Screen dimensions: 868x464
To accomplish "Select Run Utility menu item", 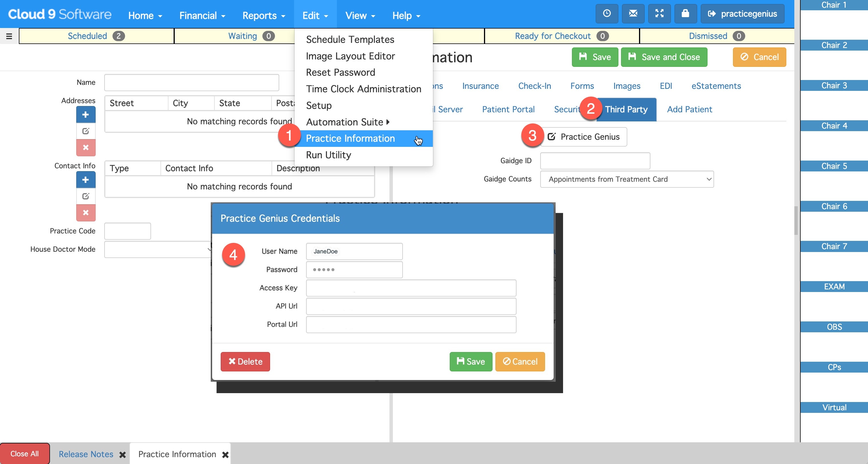I will click(329, 155).
